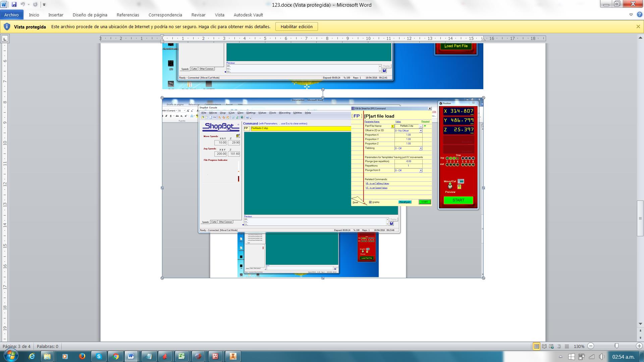The width and height of the screenshot is (644, 362).
Task: Switch to Draft view icon
Action: [567, 346]
